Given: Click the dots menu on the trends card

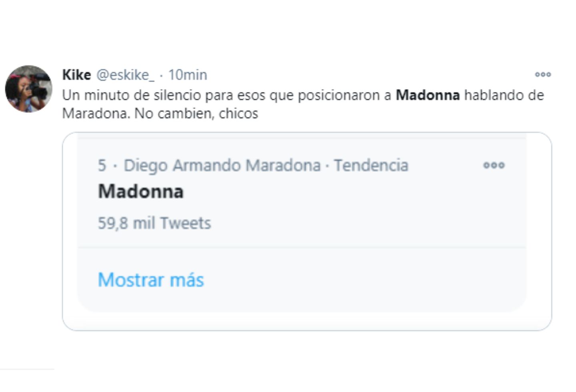Looking at the screenshot, I should [494, 165].
